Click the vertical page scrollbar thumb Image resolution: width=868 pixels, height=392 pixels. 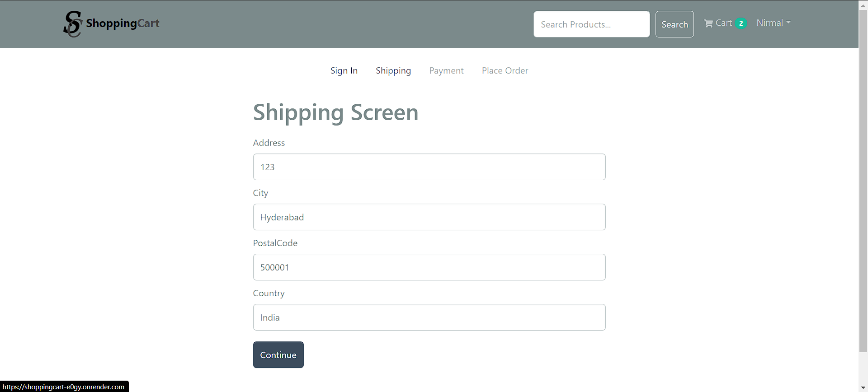click(863, 181)
